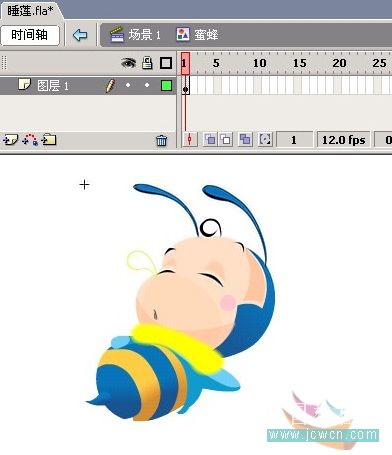Insert a layer folder
Viewport: 392px width, 455px height.
[x=49, y=139]
